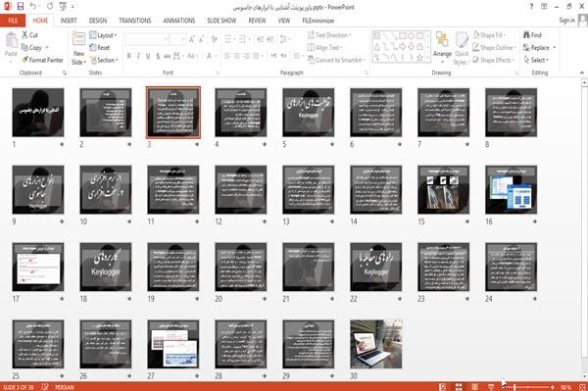Click the Save icon in quick access toolbar
The image size is (588, 391).
pos(21,7)
